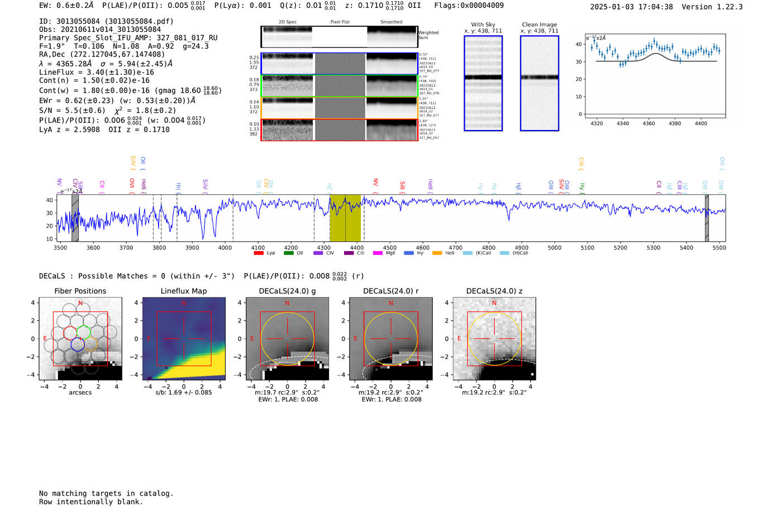This screenshot has height=532, width=782.
Task: Select the orange-bordered fiber spectrum row
Action: point(339,108)
